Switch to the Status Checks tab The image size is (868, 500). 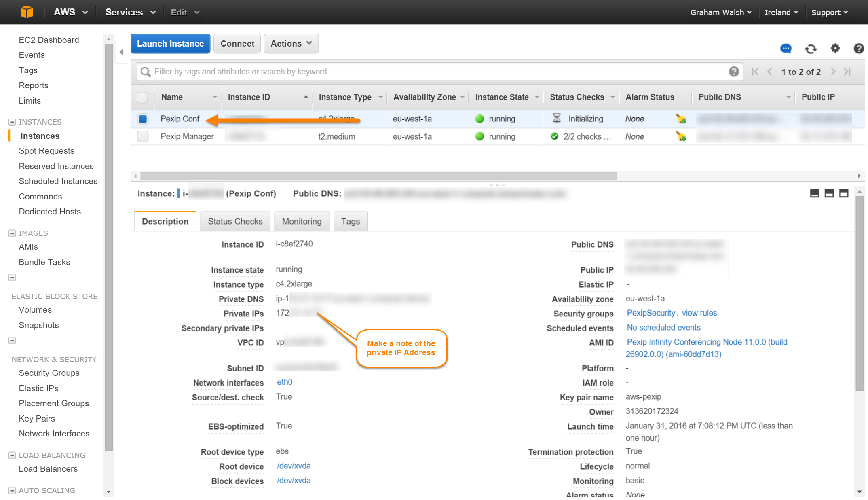(235, 221)
